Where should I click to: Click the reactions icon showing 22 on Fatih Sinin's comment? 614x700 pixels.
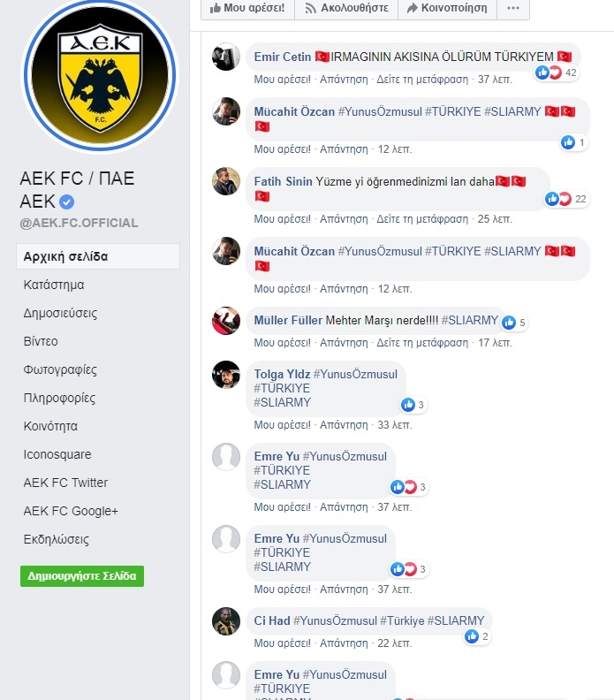click(567, 199)
